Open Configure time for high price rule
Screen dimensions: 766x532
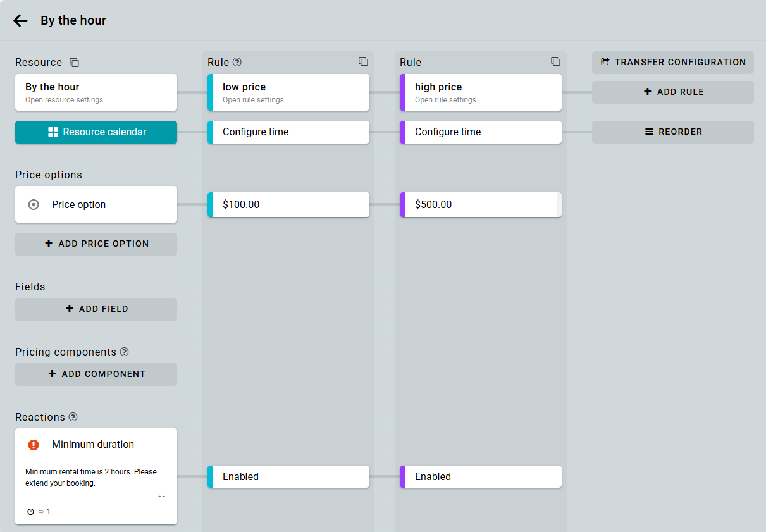[482, 132]
